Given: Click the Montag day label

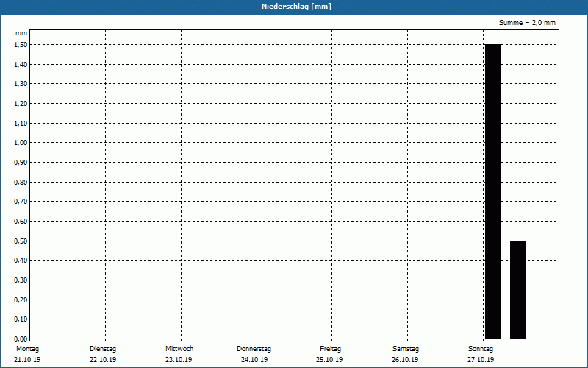Looking at the screenshot, I should (x=27, y=349).
